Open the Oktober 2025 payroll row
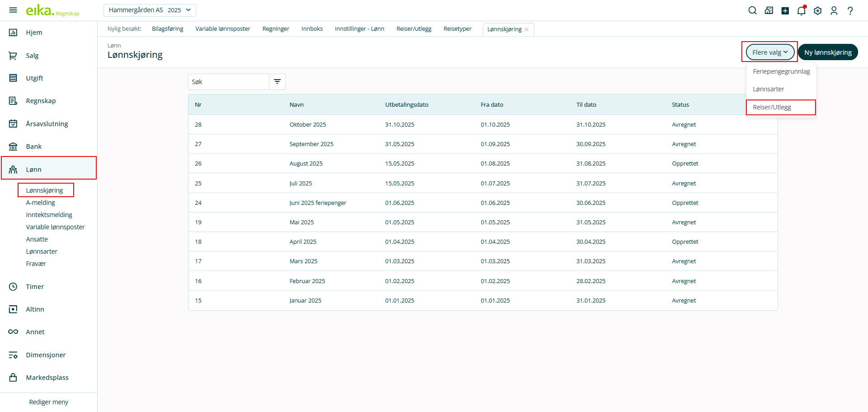This screenshot has height=412, width=868. (x=307, y=124)
